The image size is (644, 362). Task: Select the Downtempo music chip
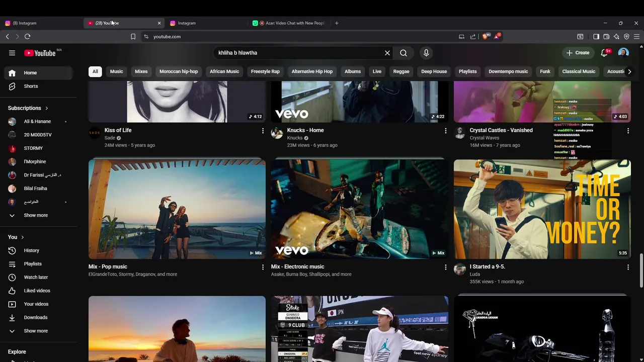click(x=508, y=71)
